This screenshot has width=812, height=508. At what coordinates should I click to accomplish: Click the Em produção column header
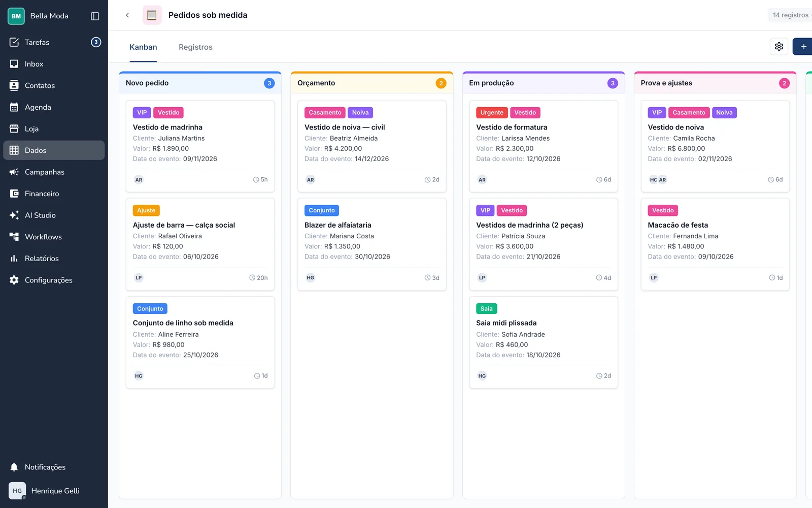pos(544,83)
